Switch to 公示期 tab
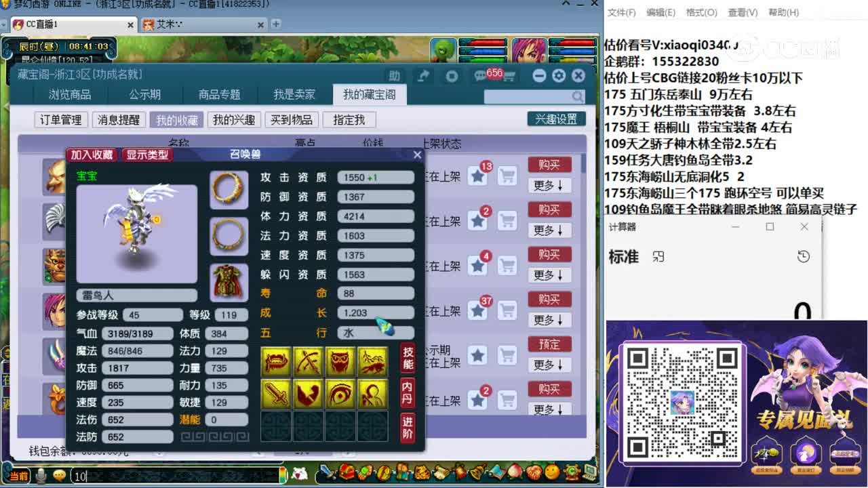Viewport: 868px width, 488px height. tap(144, 95)
